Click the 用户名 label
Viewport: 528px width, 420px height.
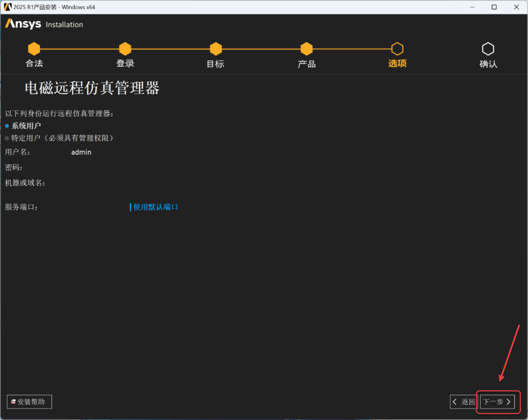point(18,152)
